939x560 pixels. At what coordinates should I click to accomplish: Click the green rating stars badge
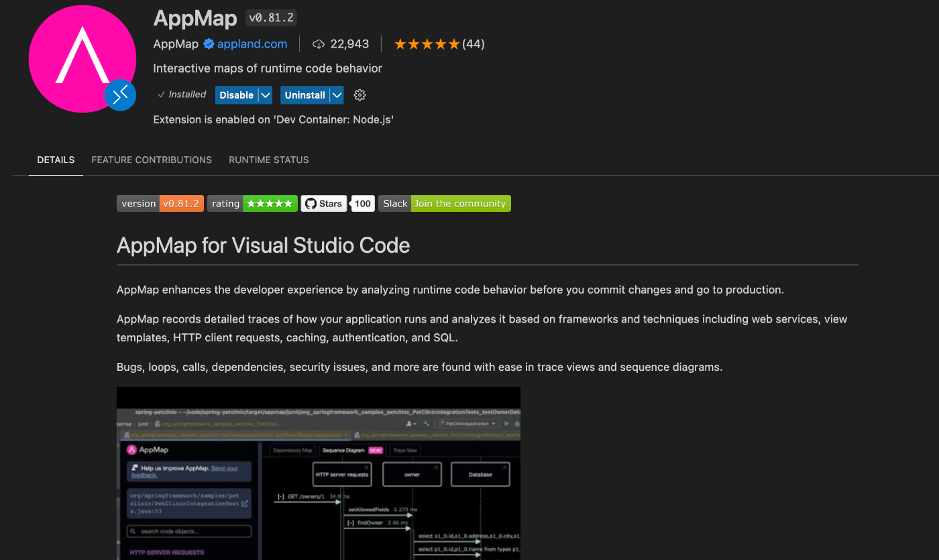252,203
